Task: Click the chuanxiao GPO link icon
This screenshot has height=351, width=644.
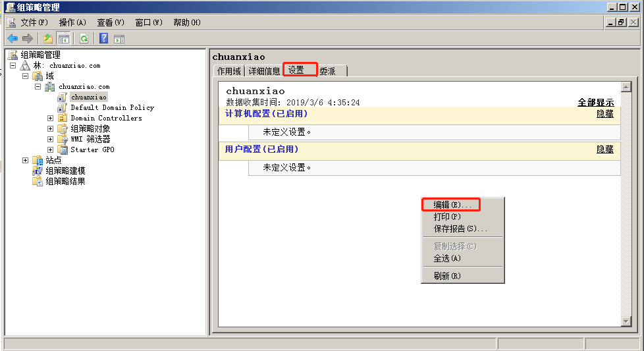Action: (x=62, y=97)
